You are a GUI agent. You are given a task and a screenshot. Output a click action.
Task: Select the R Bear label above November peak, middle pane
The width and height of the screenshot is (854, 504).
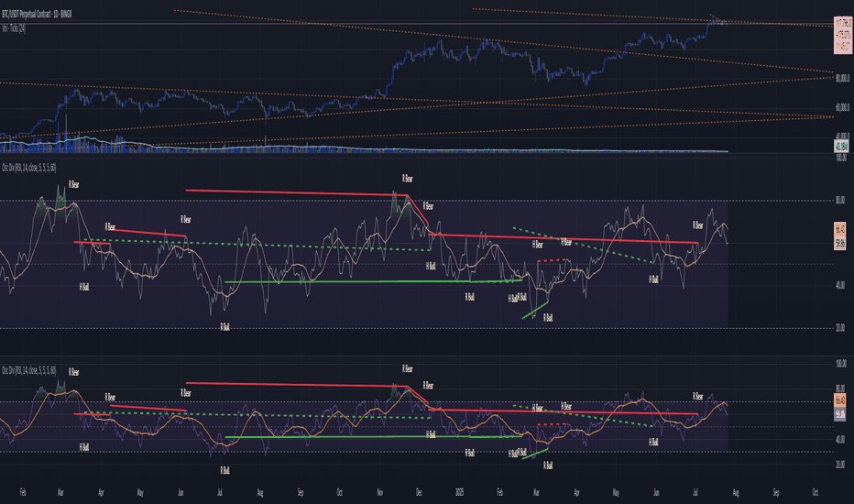[408, 178]
